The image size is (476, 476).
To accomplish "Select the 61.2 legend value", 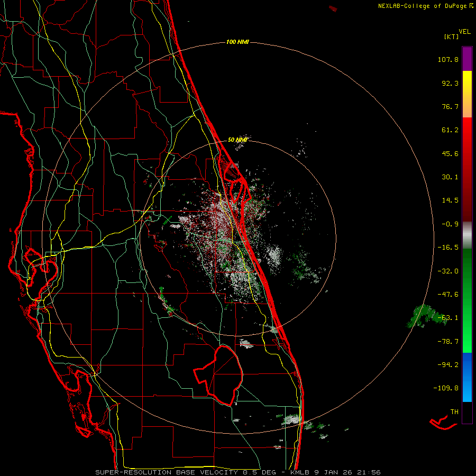I will 450,130.
